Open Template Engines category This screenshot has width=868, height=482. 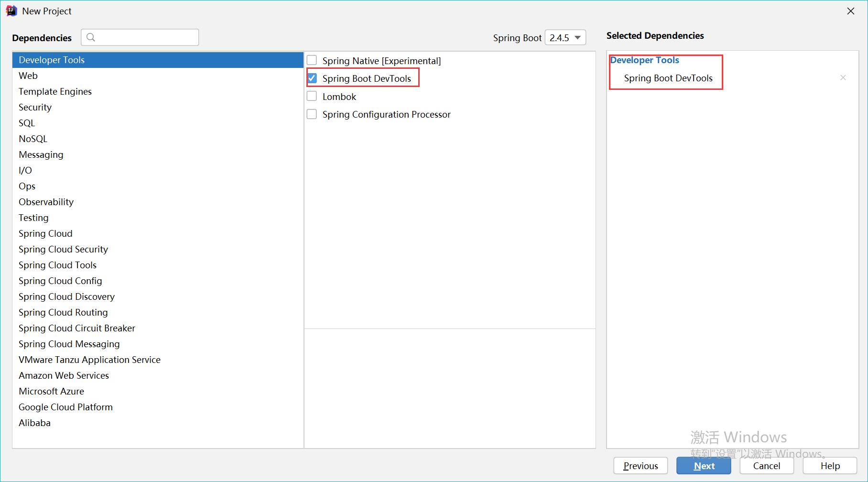(158, 91)
